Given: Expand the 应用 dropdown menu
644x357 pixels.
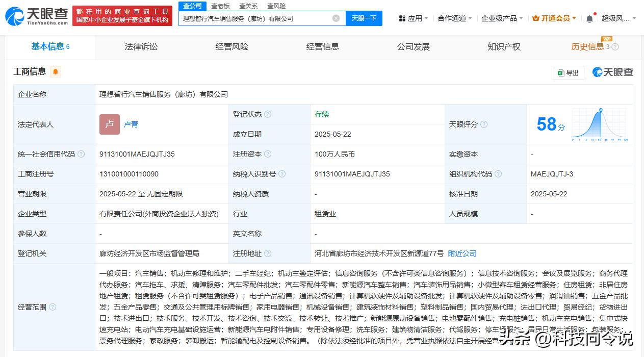Looking at the screenshot, I should tap(414, 18).
